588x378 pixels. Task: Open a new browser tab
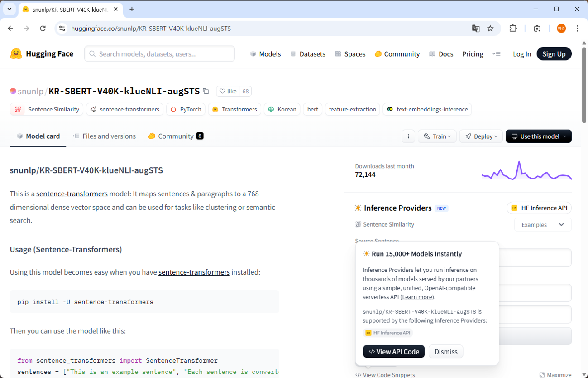pos(132,9)
